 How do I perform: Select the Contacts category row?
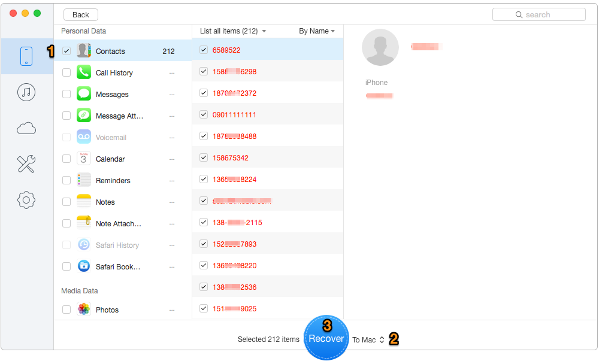tap(123, 51)
